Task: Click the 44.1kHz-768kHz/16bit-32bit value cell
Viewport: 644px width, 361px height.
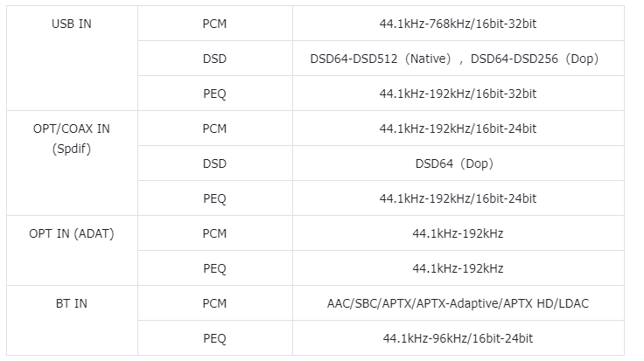Action: 458,24
